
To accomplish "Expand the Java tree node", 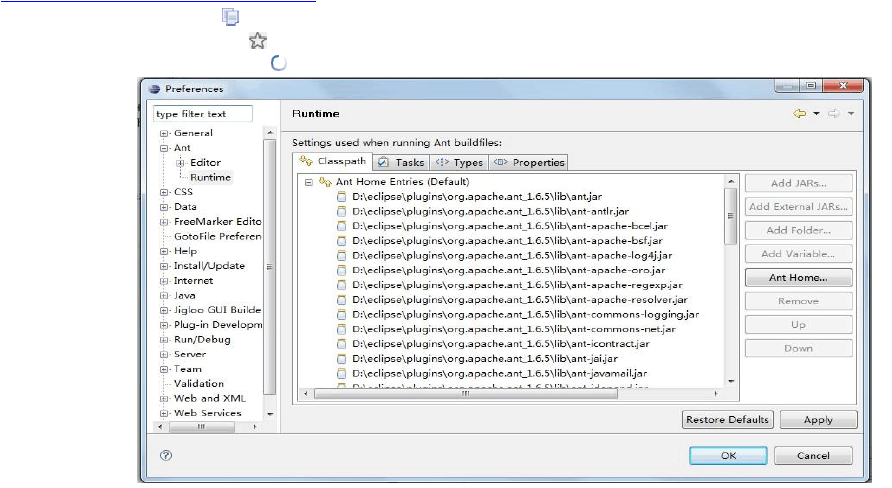I will pos(164,296).
